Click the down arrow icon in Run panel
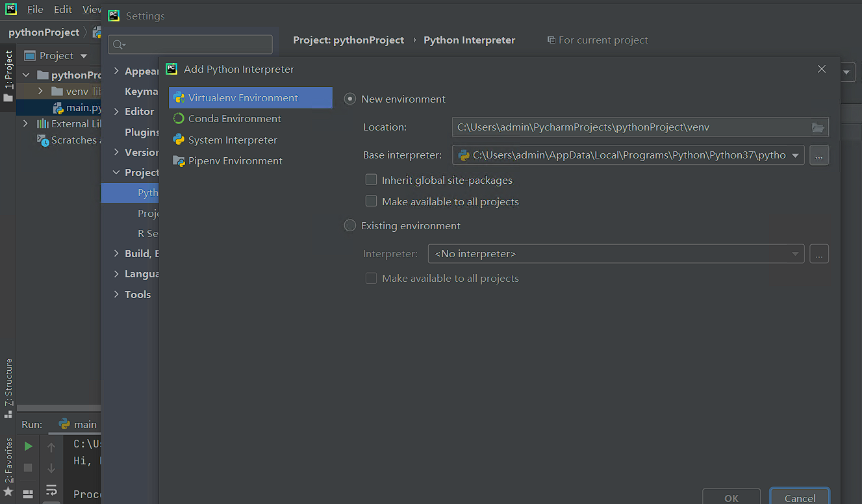862x504 pixels. [51, 468]
